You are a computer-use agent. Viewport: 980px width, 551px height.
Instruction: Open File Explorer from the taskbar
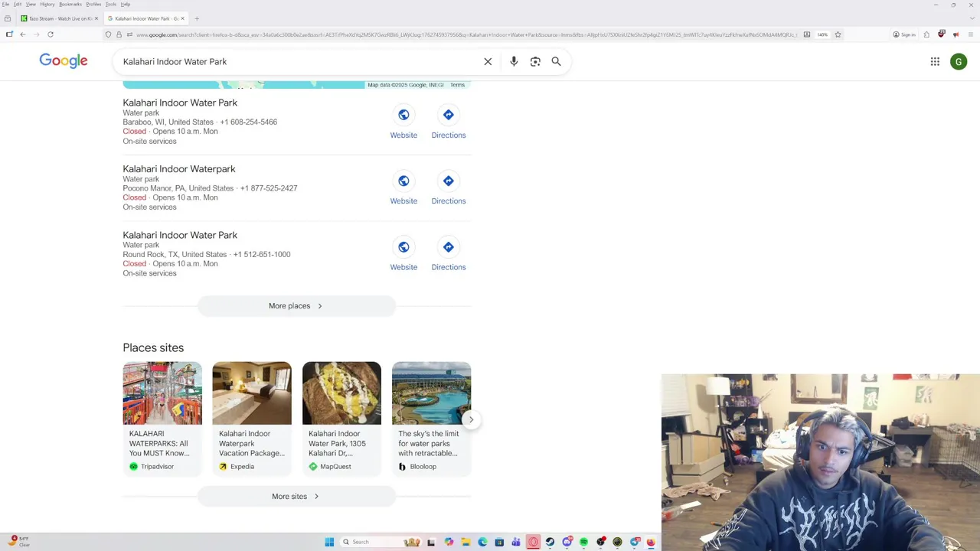[x=466, y=542]
